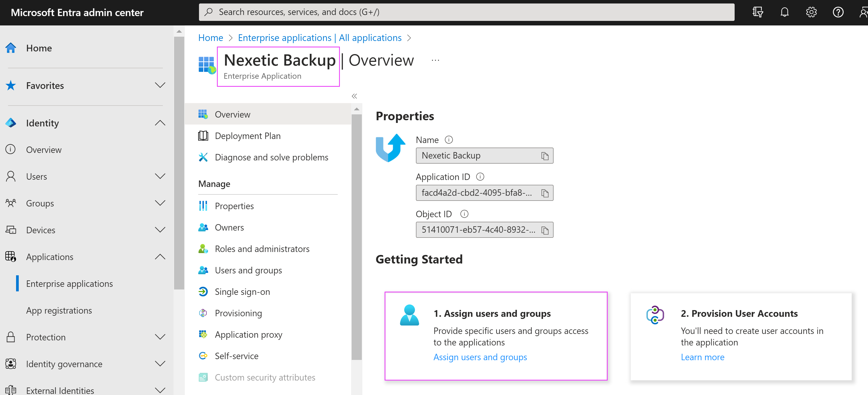Screen dimensions: 868x395
Task: Expand the Identity governance chevron
Action: pyautogui.click(x=160, y=363)
